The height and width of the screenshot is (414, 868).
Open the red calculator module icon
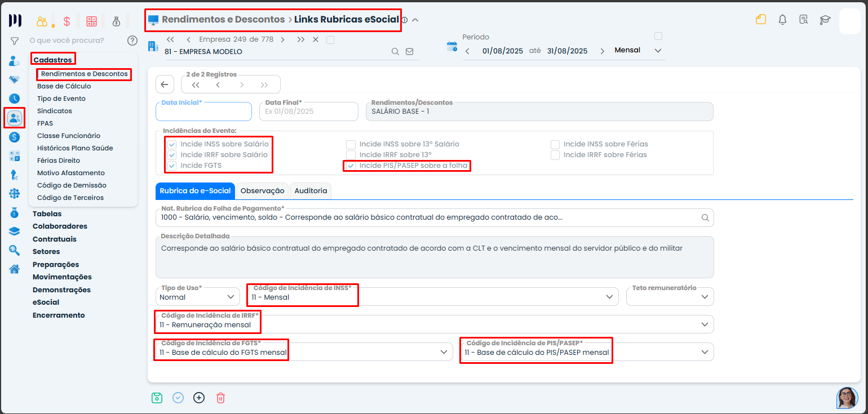pyautogui.click(x=91, y=21)
